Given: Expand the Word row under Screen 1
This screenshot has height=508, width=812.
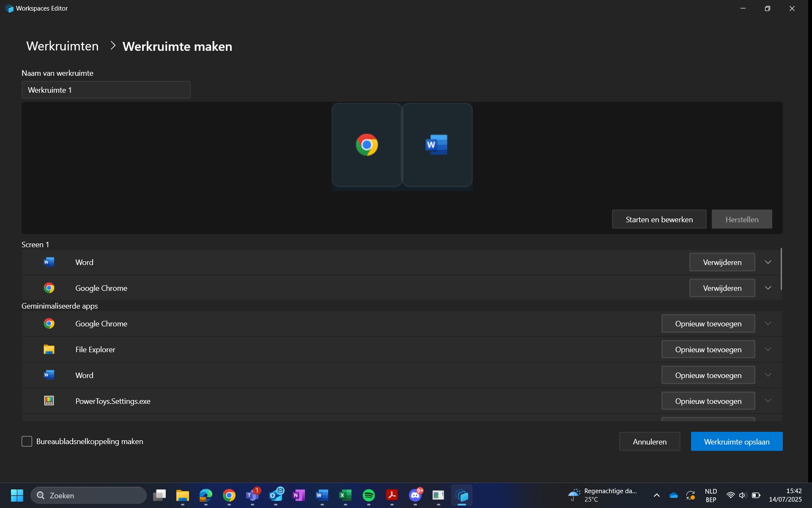Looking at the screenshot, I should (768, 262).
